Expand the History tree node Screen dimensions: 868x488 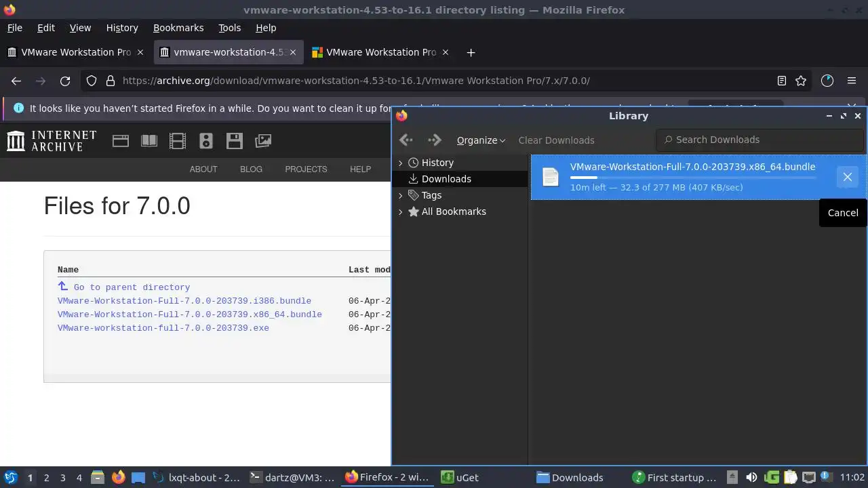[400, 163]
